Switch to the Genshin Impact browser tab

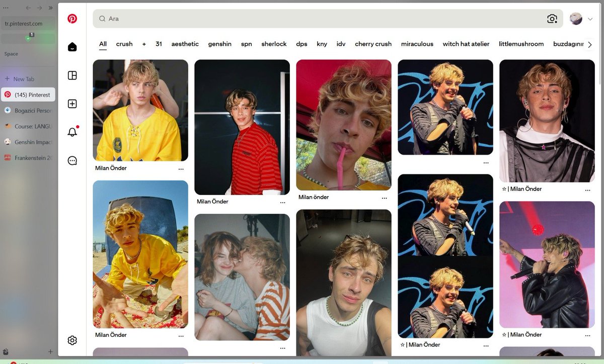tap(28, 142)
